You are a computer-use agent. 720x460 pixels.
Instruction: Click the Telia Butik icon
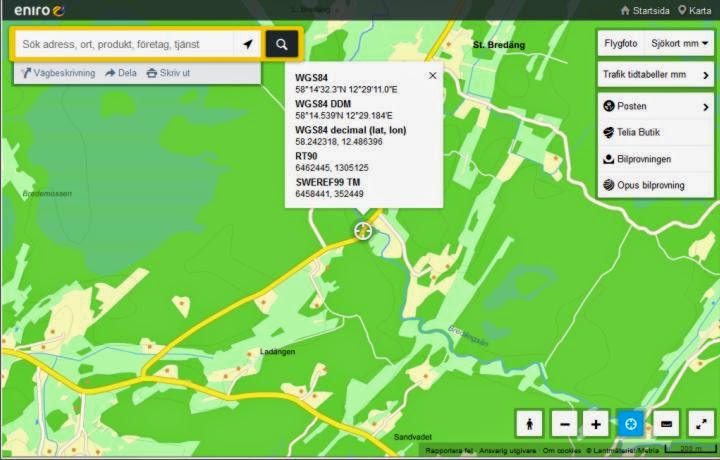click(609, 133)
